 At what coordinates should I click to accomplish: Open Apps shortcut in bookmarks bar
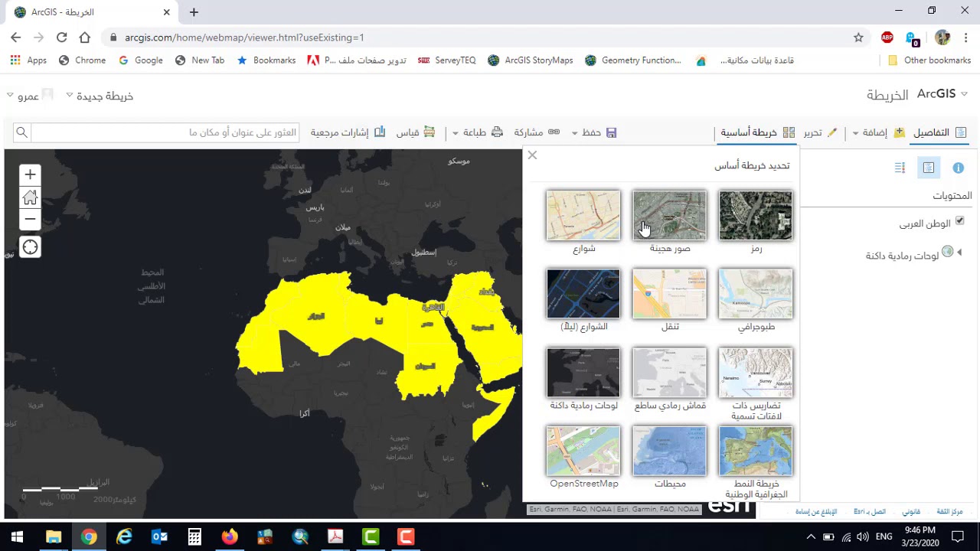tap(28, 60)
